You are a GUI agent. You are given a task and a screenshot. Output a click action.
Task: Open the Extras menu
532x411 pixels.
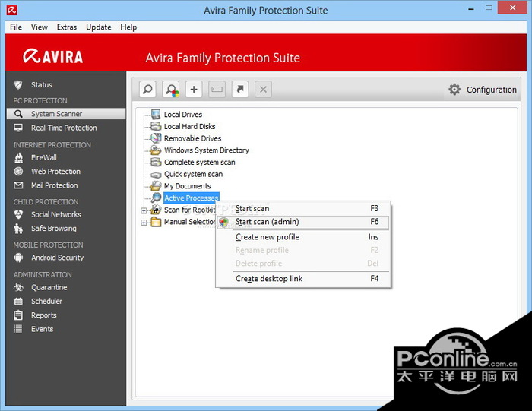click(67, 27)
